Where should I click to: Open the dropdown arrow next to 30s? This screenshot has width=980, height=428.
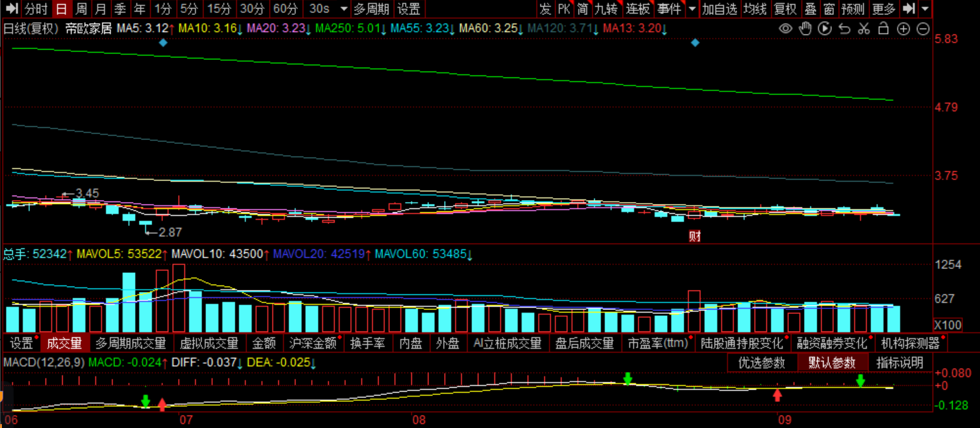point(344,9)
